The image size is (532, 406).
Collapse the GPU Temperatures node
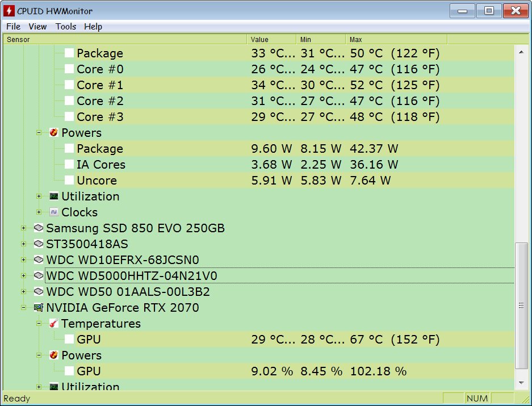tap(39, 323)
